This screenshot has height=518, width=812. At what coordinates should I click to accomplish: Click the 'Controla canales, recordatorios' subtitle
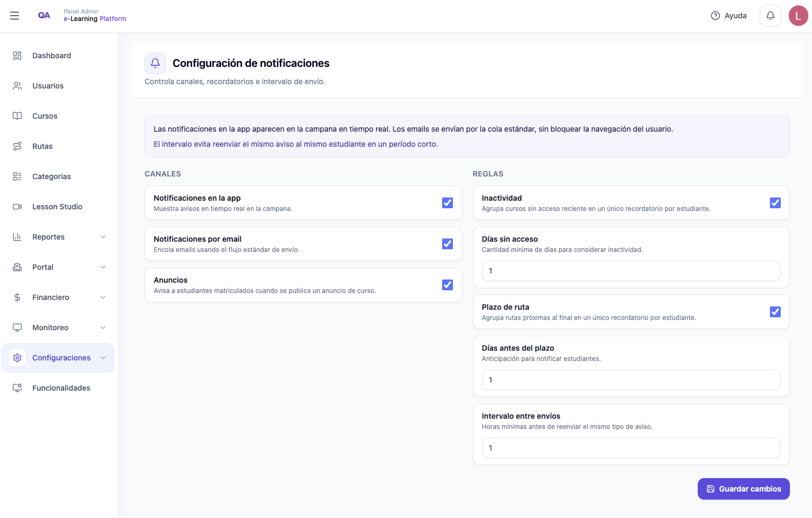235,81
